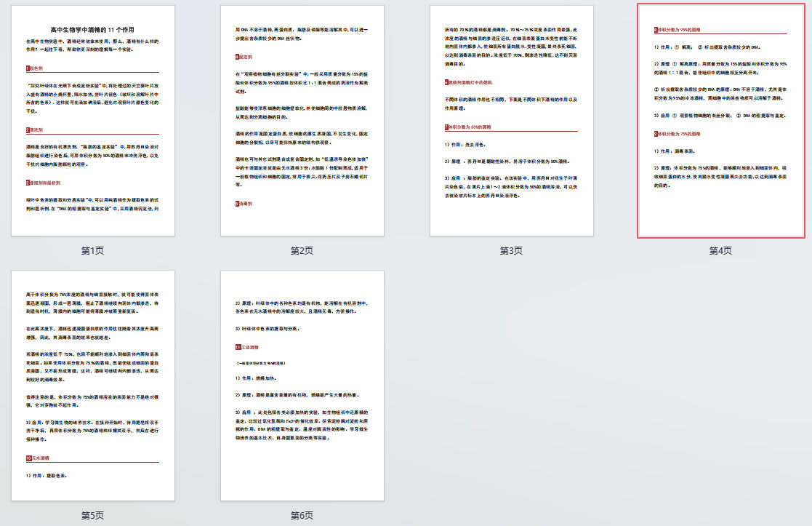Click the 漂洗剂 section heading
Viewport: 812px width, 526px height.
(35, 130)
